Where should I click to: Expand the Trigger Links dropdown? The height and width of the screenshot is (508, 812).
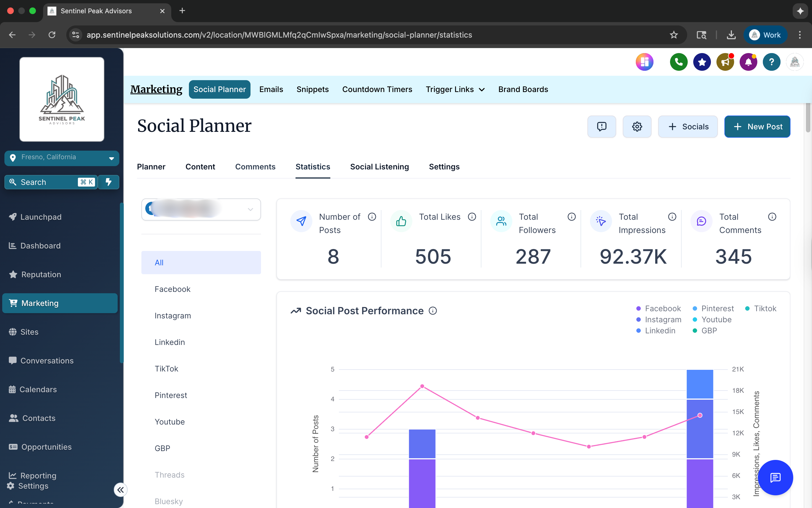455,89
